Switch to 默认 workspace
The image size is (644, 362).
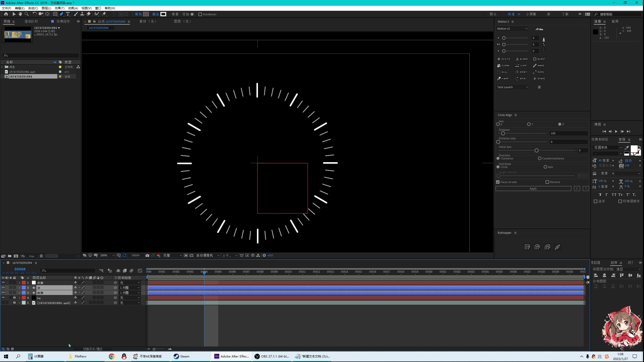(493, 14)
